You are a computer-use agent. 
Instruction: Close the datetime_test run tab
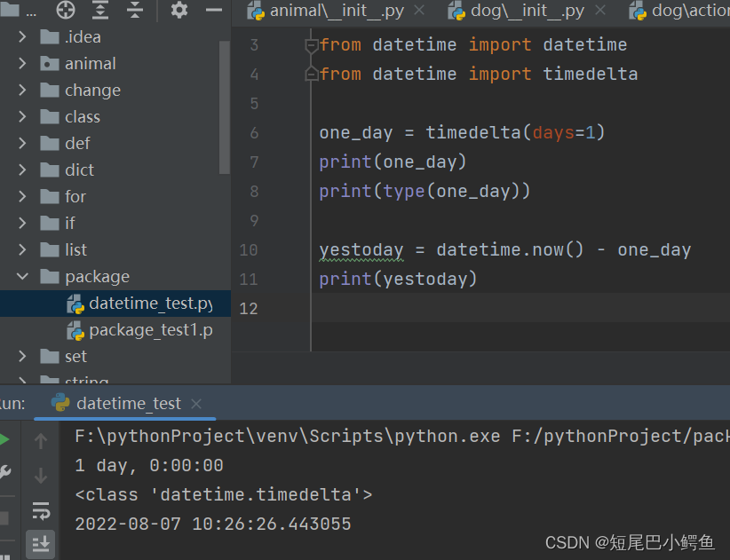pyautogui.click(x=195, y=402)
